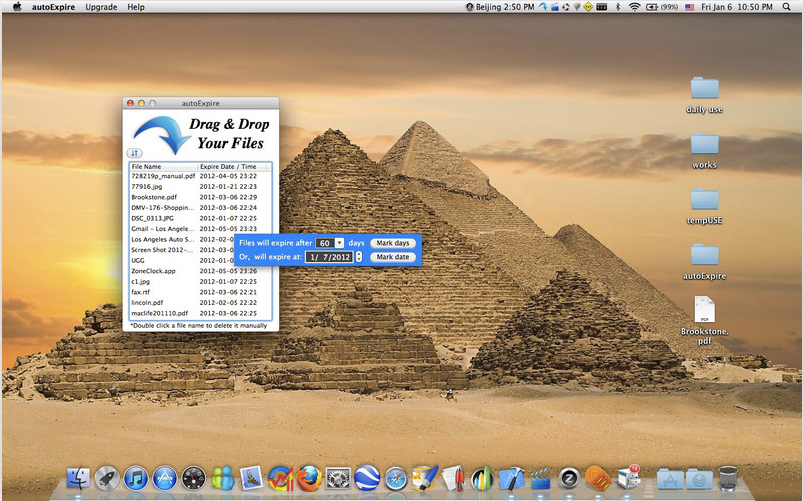Open the Applications folder stack in dock
Image resolution: width=803 pixels, height=501 pixels.
[x=670, y=479]
